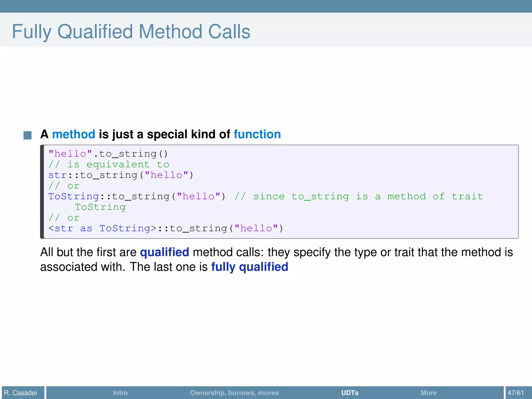This screenshot has width=532, height=399.
Task: Click the slide title Fully Qualified Method Calls
Action: point(131,31)
